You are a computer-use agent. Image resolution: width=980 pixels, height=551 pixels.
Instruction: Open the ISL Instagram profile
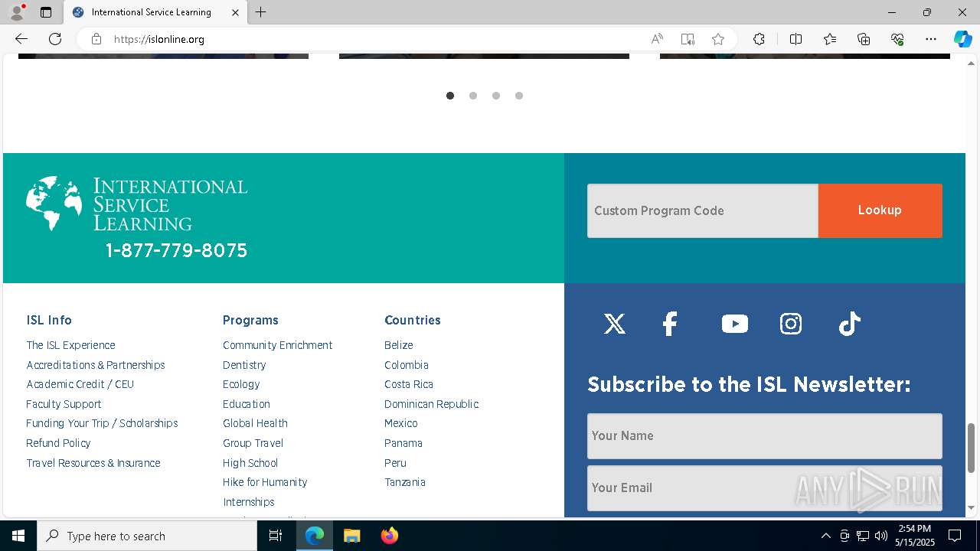tap(791, 324)
